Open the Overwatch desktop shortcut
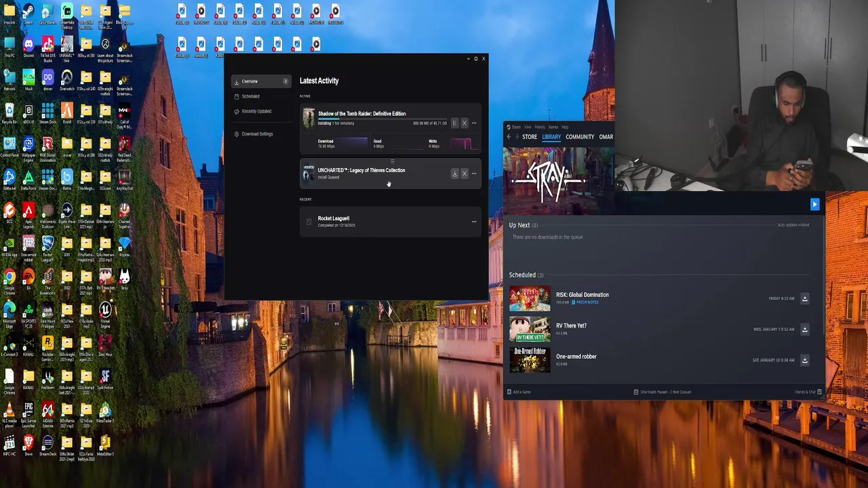 click(x=66, y=81)
